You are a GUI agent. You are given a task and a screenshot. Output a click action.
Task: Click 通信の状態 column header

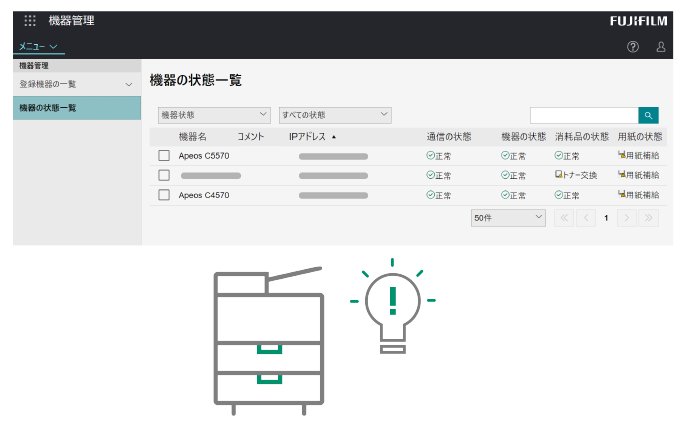pos(449,137)
